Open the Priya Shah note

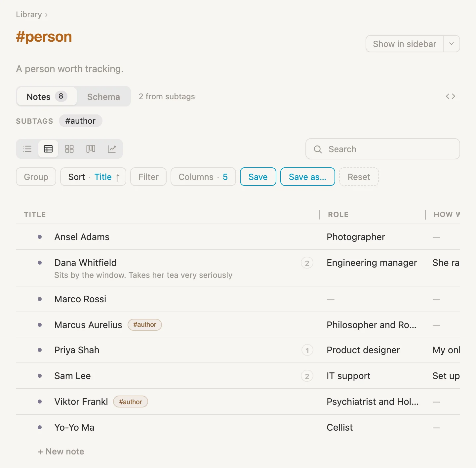tap(77, 350)
